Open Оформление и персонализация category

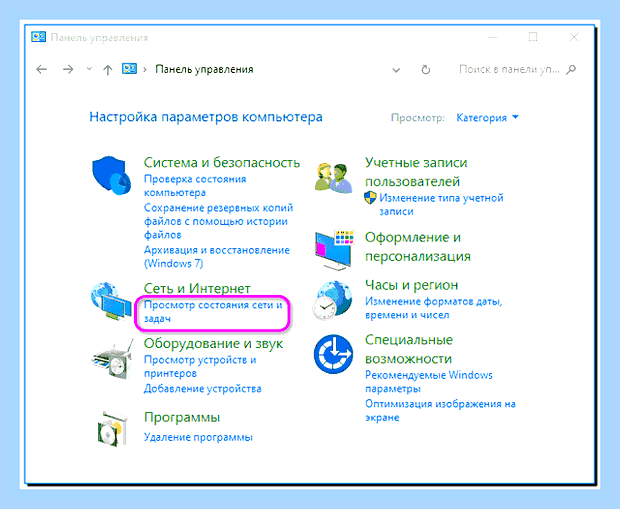tap(418, 246)
